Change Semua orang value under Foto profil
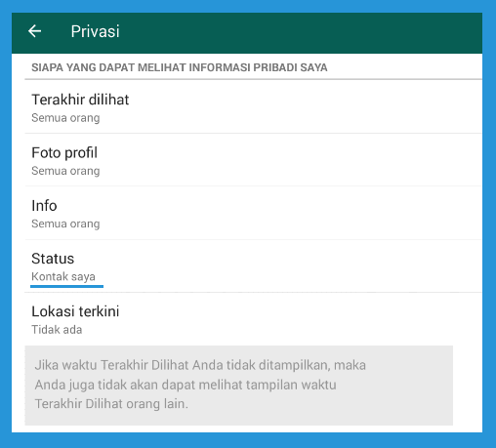Image resolution: width=496 pixels, height=448 pixels. [65, 171]
